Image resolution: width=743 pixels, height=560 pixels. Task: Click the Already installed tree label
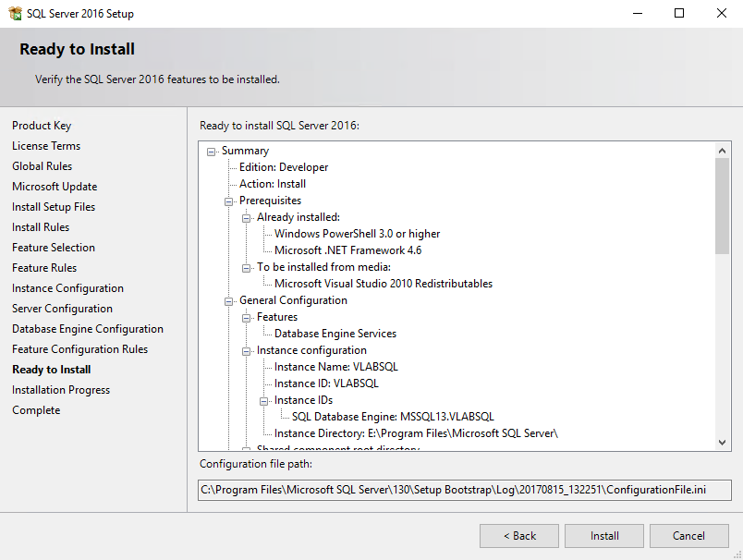point(298,217)
